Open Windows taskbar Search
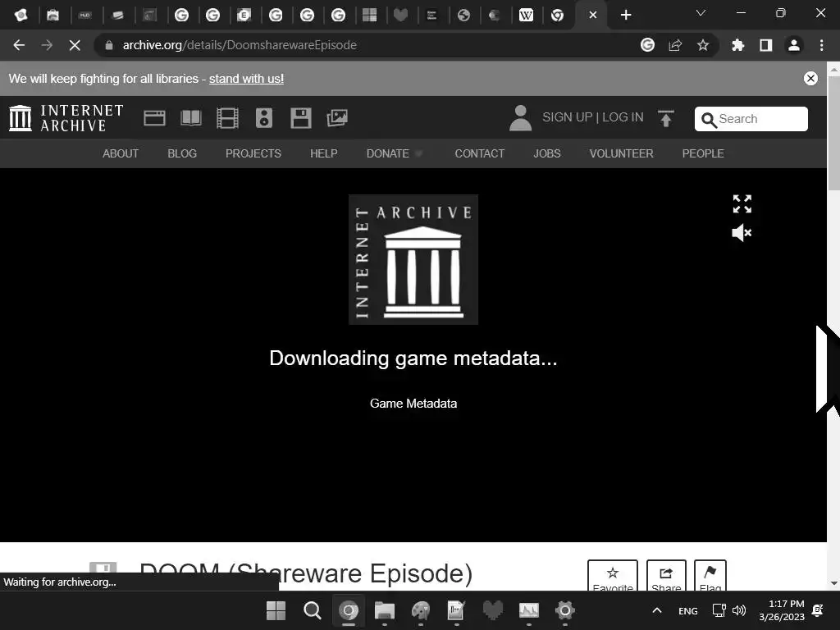 pyautogui.click(x=313, y=610)
